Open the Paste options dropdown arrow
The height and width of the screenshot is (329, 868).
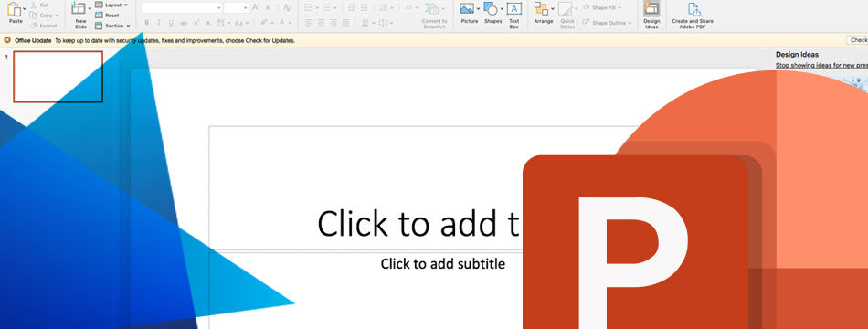point(25,9)
